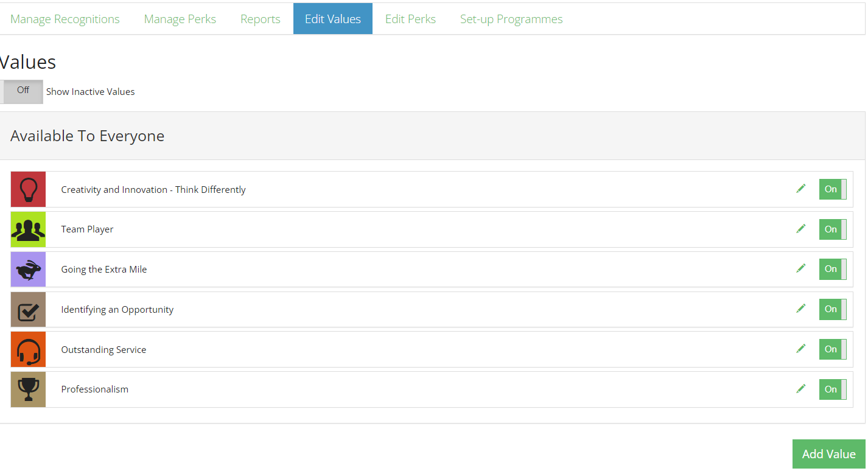
Task: Switch off Identifying an Opportunity value
Action: pyautogui.click(x=833, y=309)
